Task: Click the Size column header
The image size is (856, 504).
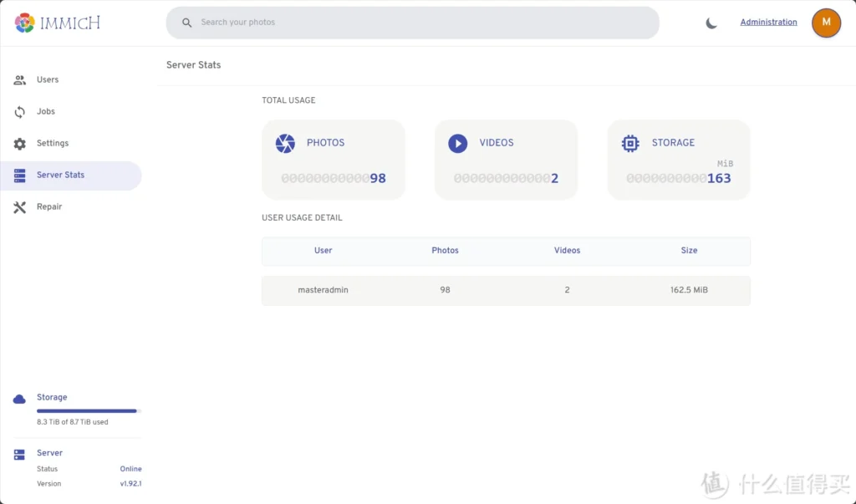Action: (x=689, y=251)
